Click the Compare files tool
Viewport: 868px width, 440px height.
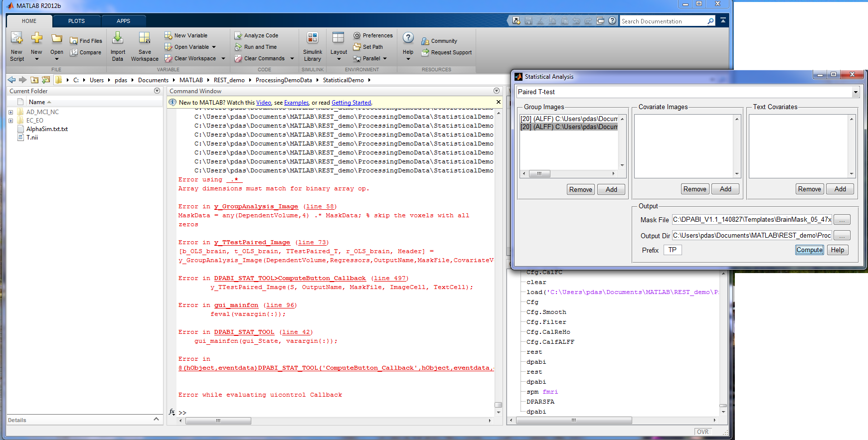[85, 52]
